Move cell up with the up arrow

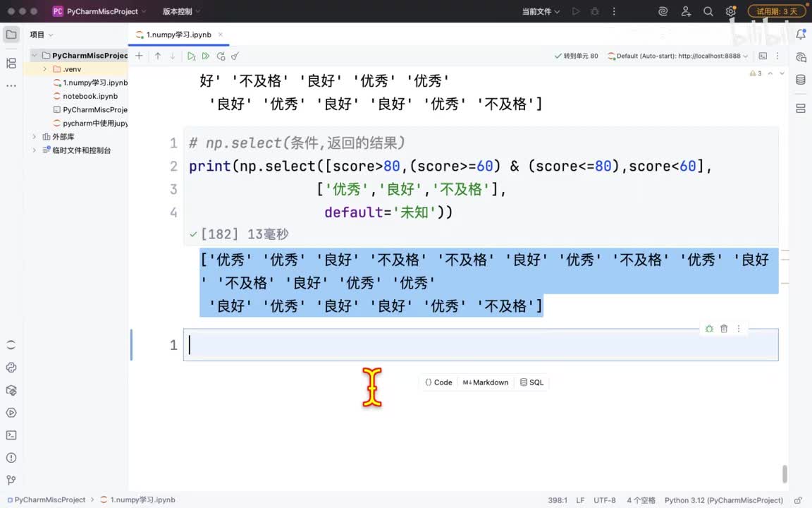(158, 56)
